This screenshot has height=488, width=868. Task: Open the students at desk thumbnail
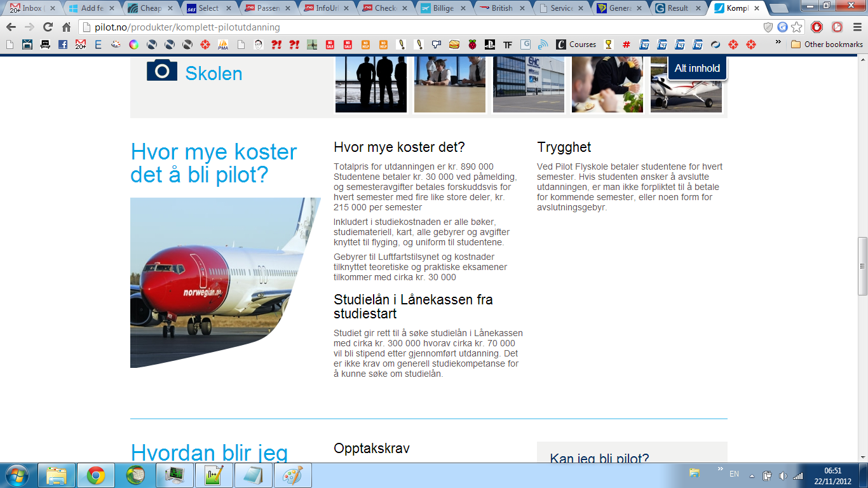tap(450, 84)
